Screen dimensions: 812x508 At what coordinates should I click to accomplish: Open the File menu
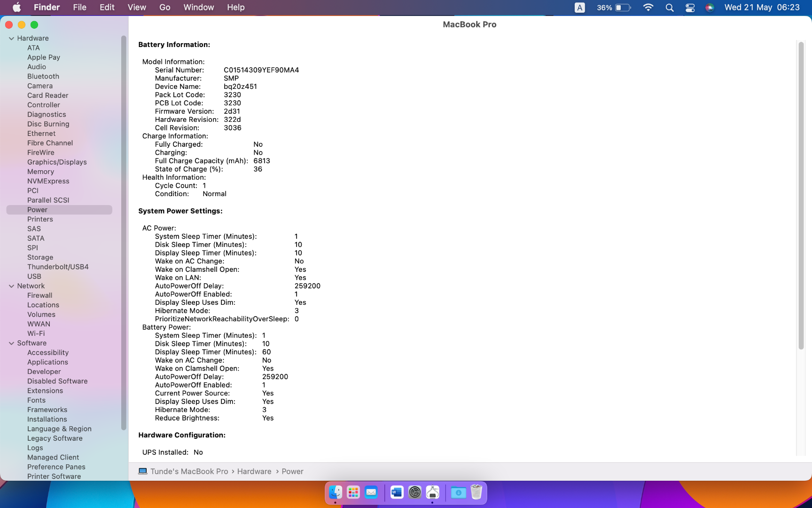[79, 7]
